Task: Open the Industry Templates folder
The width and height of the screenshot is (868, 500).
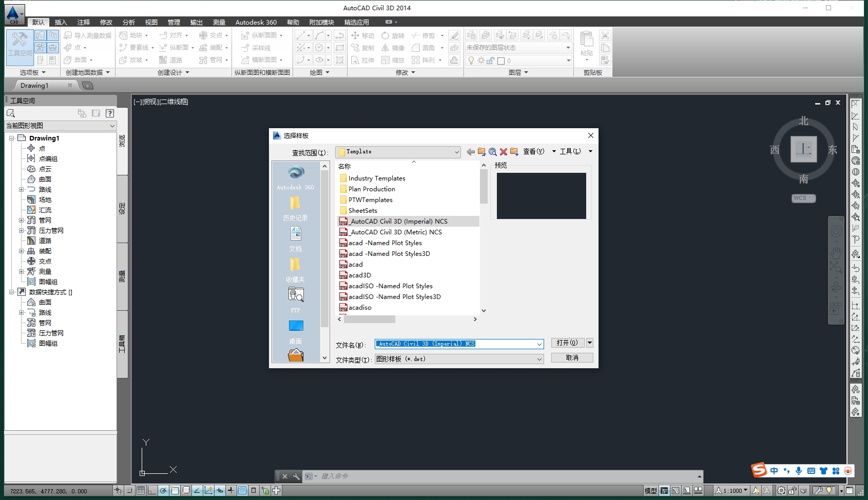Action: (377, 178)
